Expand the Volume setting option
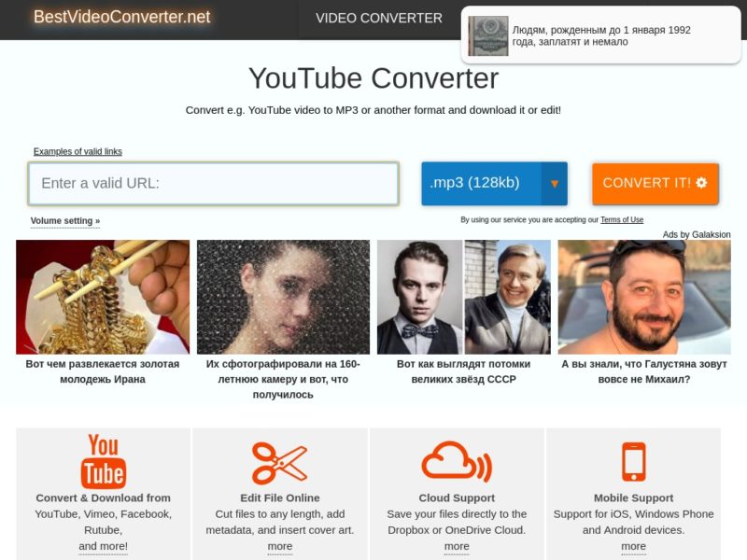The width and height of the screenshot is (747, 560). (65, 221)
